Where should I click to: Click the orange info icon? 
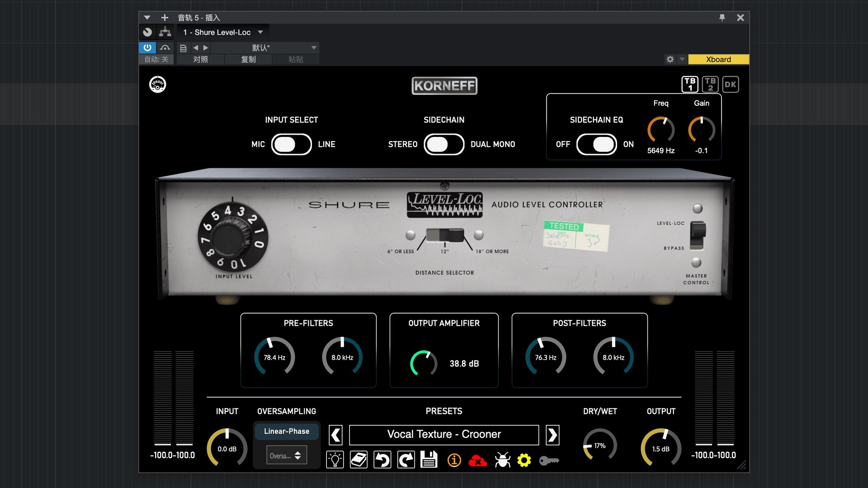click(x=454, y=460)
